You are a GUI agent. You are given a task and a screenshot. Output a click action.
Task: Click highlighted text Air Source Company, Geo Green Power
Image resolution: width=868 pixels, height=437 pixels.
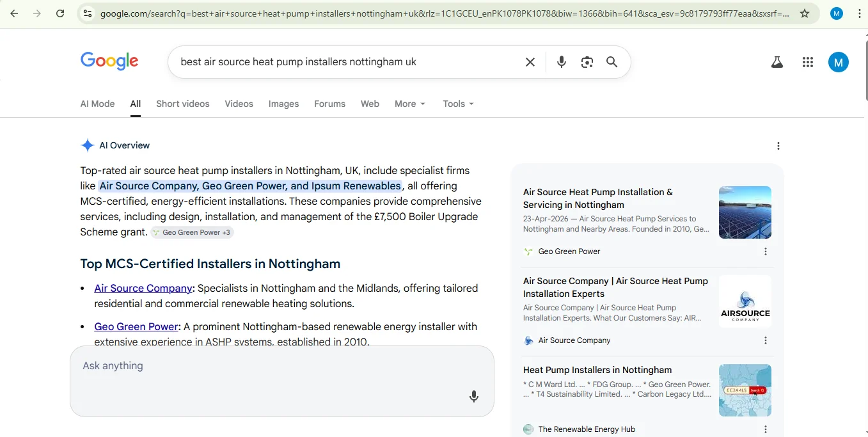point(250,186)
